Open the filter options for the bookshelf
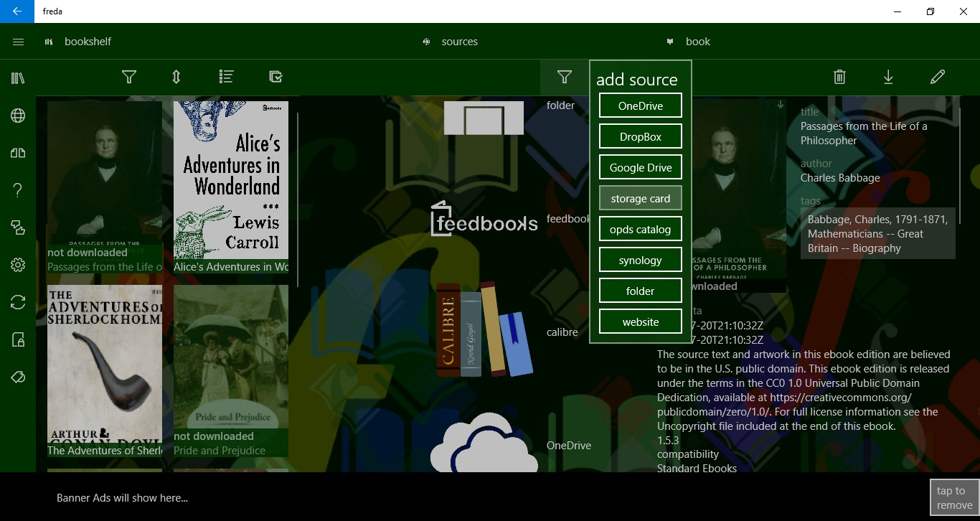The width and height of the screenshot is (980, 521). pos(129,77)
